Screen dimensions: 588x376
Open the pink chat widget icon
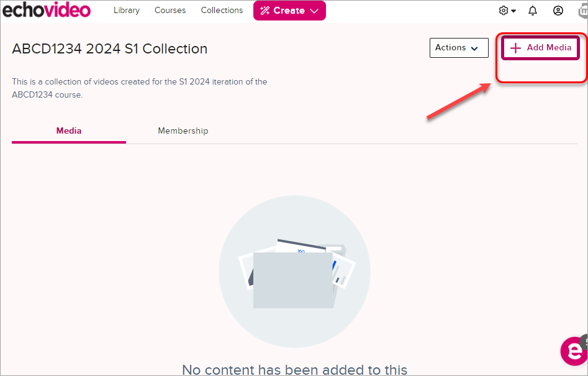(573, 351)
